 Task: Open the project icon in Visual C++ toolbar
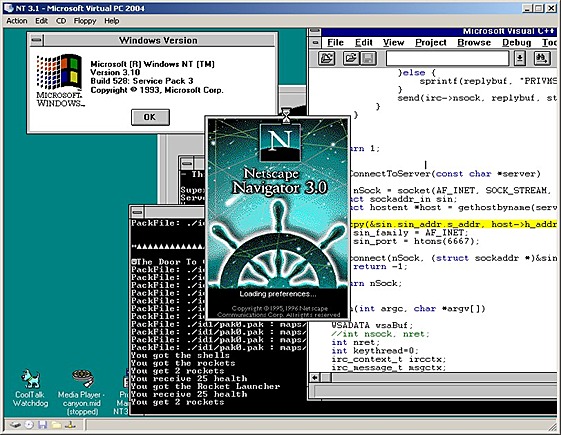point(326,58)
